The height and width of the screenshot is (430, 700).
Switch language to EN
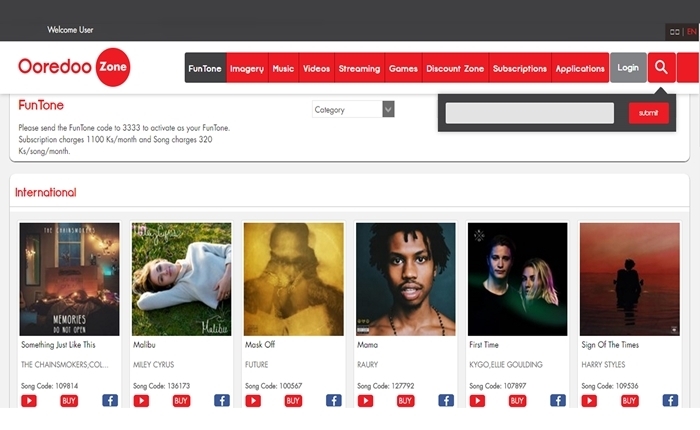692,32
